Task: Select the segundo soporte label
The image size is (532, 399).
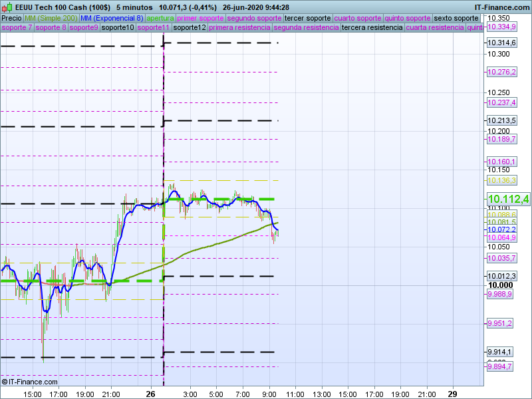Action: point(255,18)
